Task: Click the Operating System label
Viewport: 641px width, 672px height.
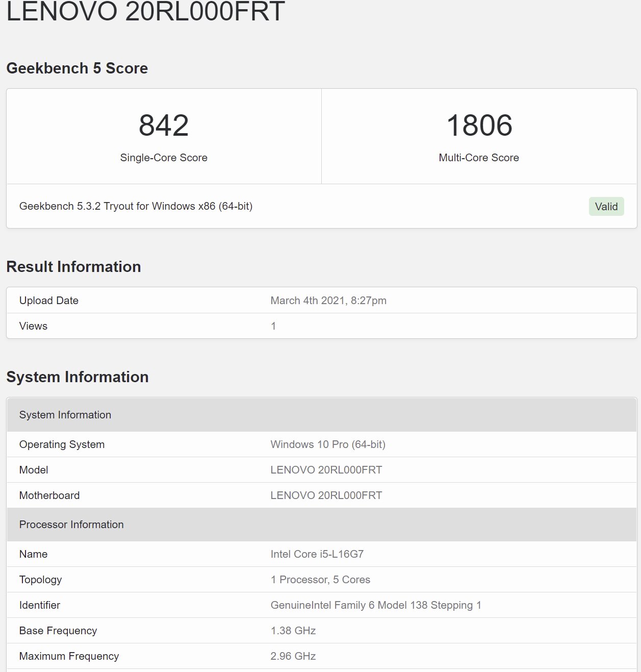Action: click(62, 444)
